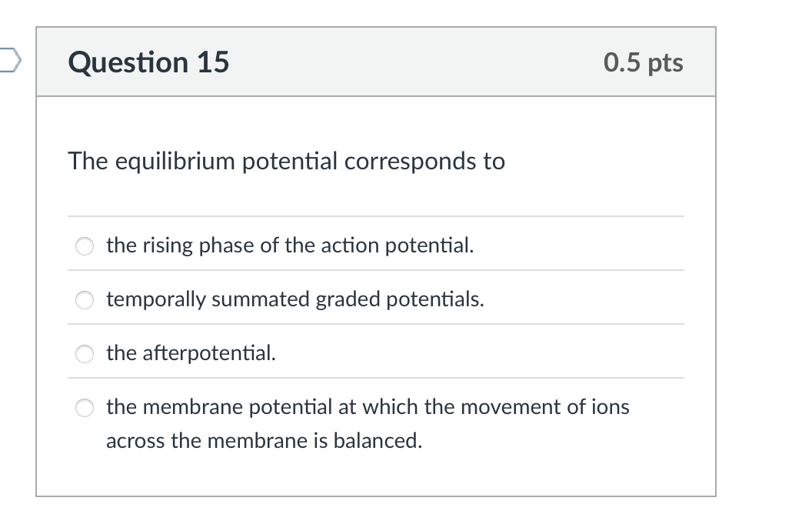Click the '0.5 pts' point value label

point(644,63)
